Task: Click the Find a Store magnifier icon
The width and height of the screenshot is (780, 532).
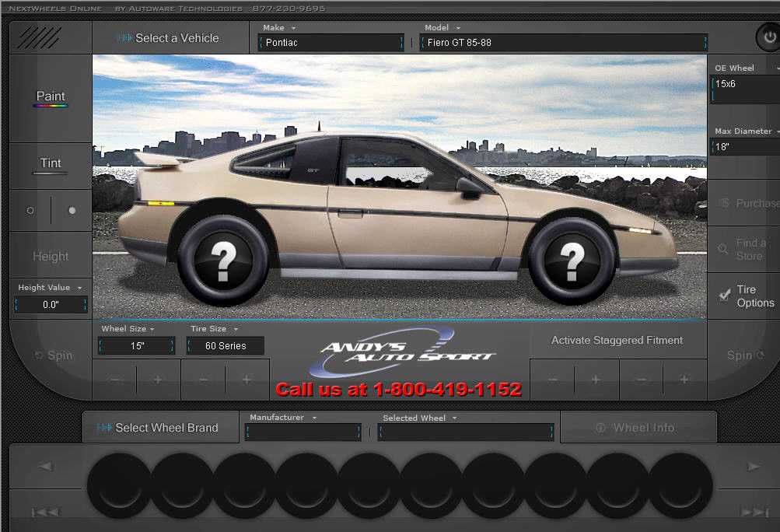Action: (x=723, y=249)
